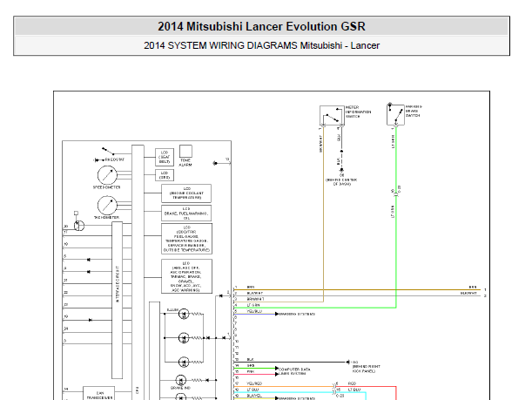The width and height of the screenshot is (532, 400).
Task: Click the LT GRN label on pin 4
Action: tap(253, 305)
